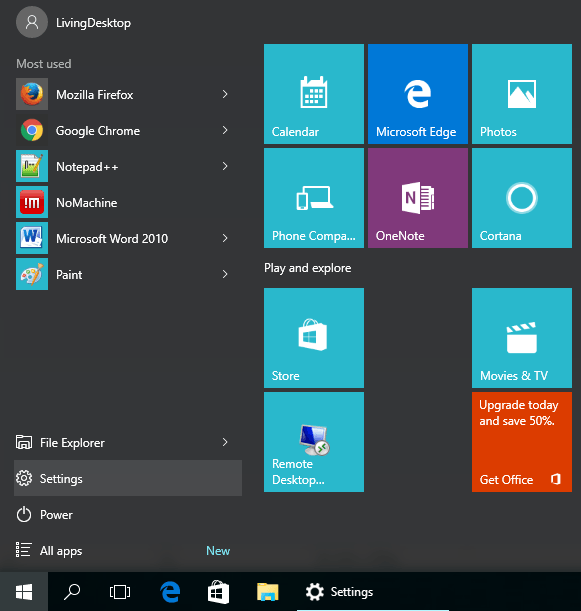
Task: Click the New label beside All apps
Action: coord(218,551)
